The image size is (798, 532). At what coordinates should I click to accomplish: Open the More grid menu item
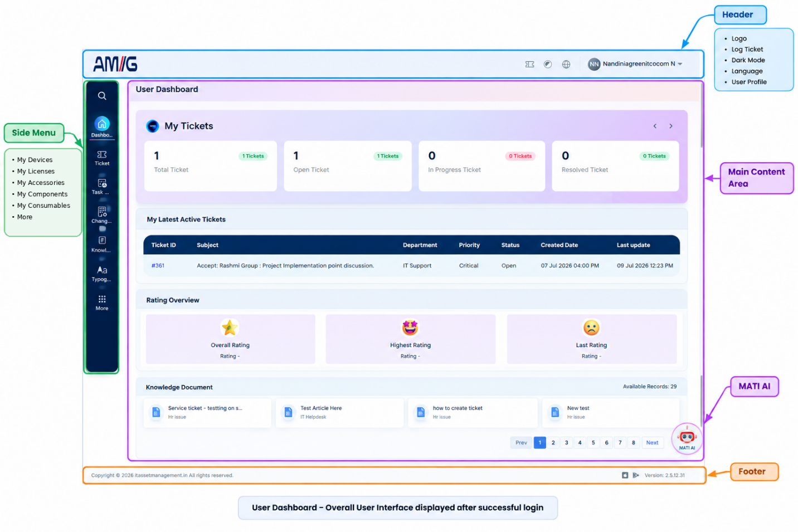coord(102,302)
